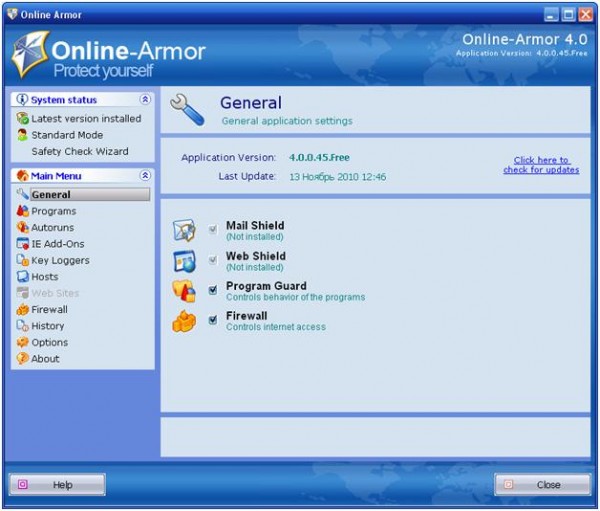The width and height of the screenshot is (600, 511).
Task: Click the Mail Shield envelope icon
Action: (184, 230)
